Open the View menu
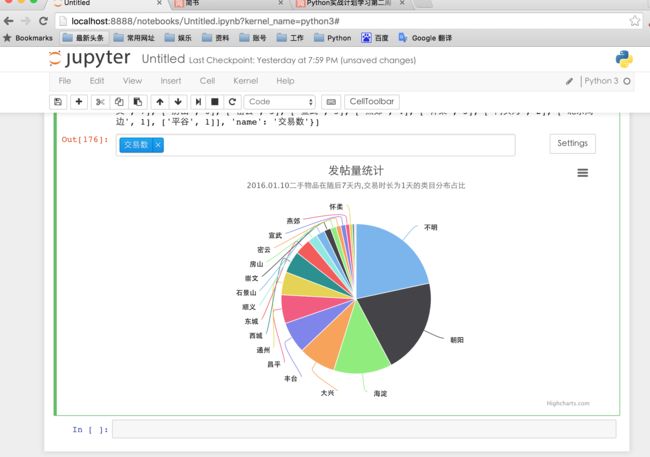 pyautogui.click(x=132, y=81)
